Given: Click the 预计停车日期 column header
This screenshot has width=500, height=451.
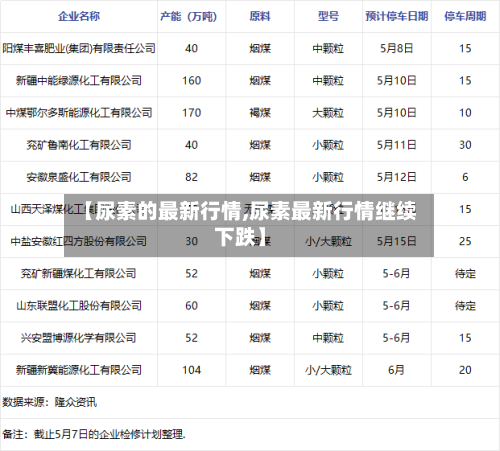Looking at the screenshot, I should pyautogui.click(x=397, y=16).
